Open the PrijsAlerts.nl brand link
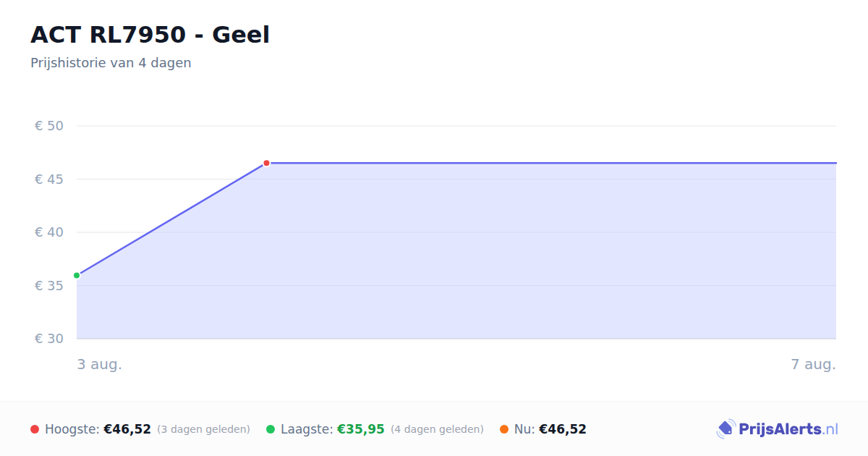This screenshot has height=456, width=868. coord(778,429)
